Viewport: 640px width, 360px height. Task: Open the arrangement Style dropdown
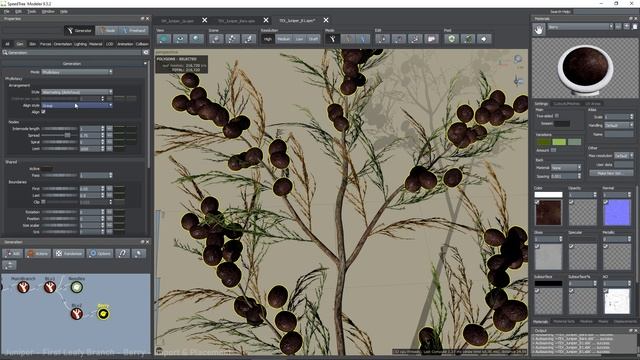[x=77, y=92]
